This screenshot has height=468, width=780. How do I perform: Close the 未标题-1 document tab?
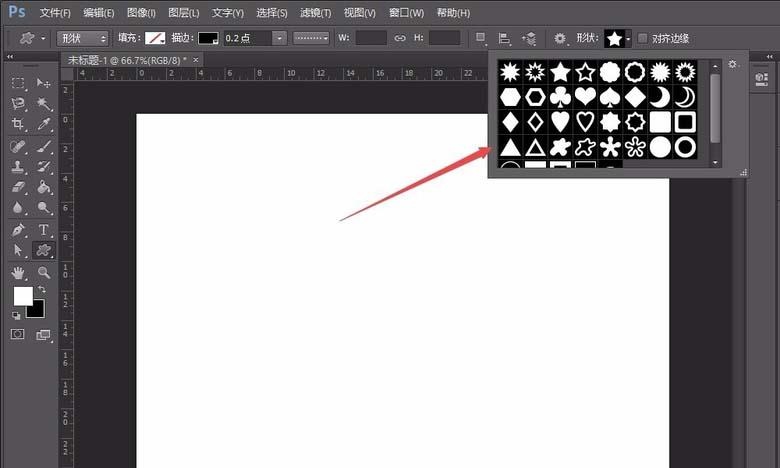[x=196, y=60]
